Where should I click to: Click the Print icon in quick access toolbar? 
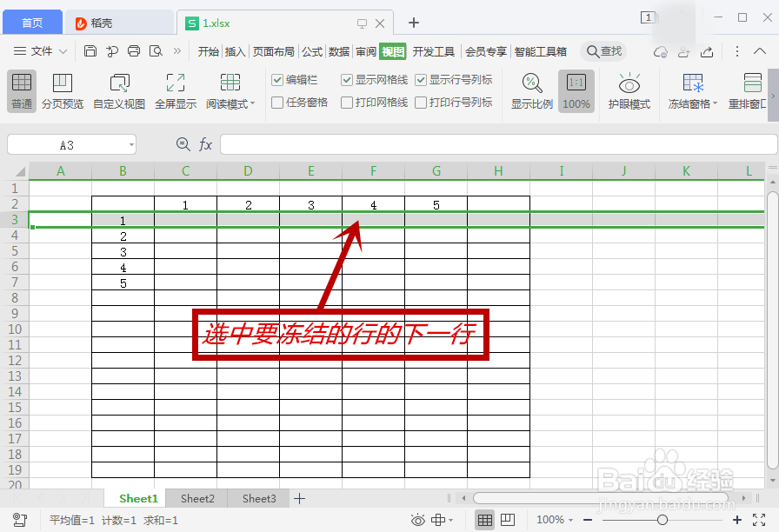(x=133, y=51)
